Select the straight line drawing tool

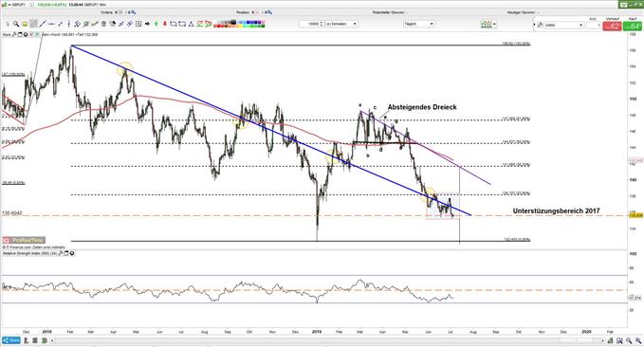(x=43, y=24)
